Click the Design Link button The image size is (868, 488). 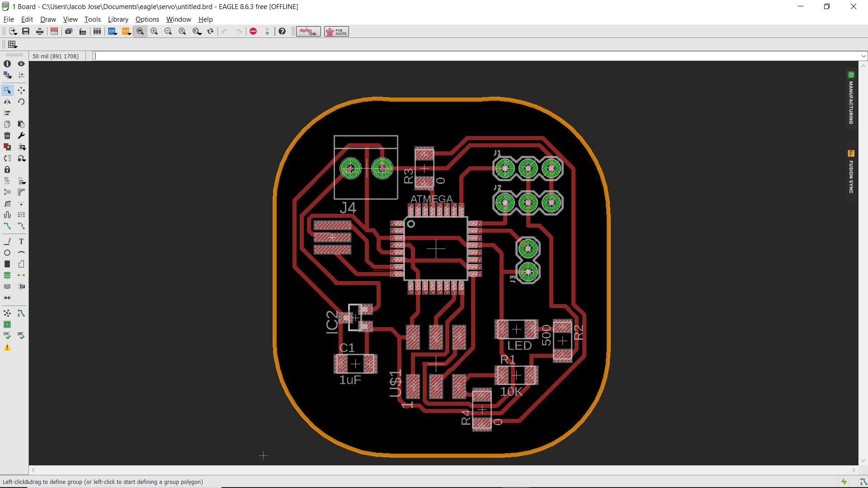coord(308,31)
